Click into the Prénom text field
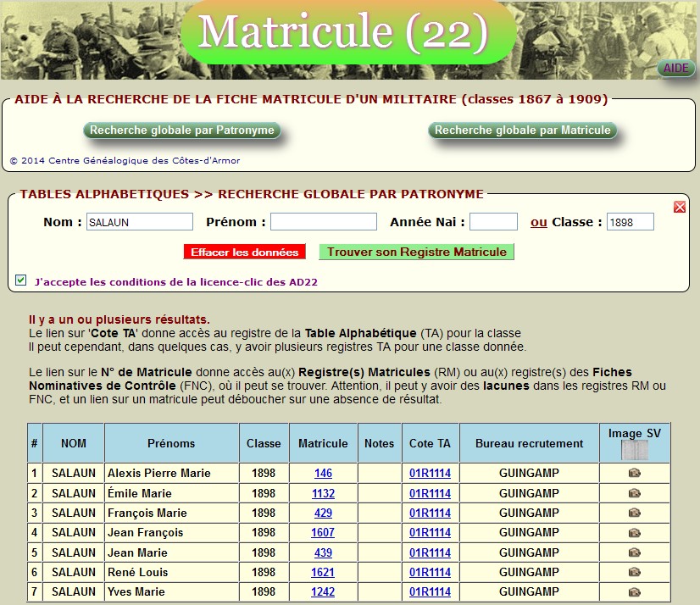 pyautogui.click(x=323, y=222)
